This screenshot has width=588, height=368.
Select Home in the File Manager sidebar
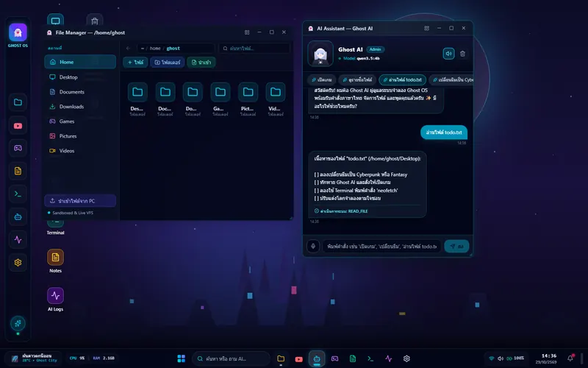click(80, 62)
